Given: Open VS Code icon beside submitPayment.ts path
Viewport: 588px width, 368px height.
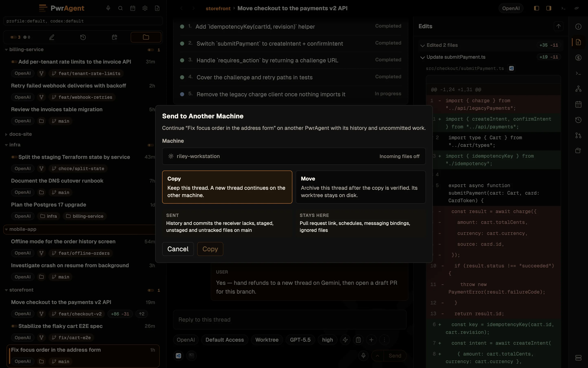Looking at the screenshot, I should point(511,68).
